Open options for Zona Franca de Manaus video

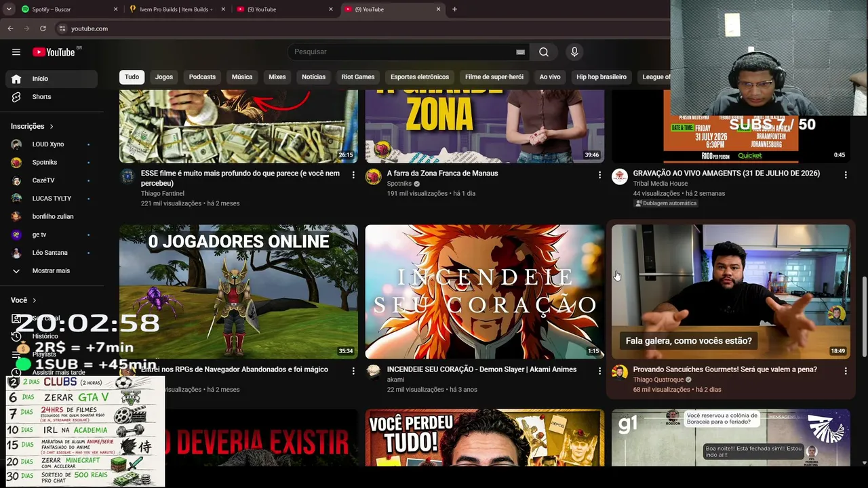pos(599,175)
